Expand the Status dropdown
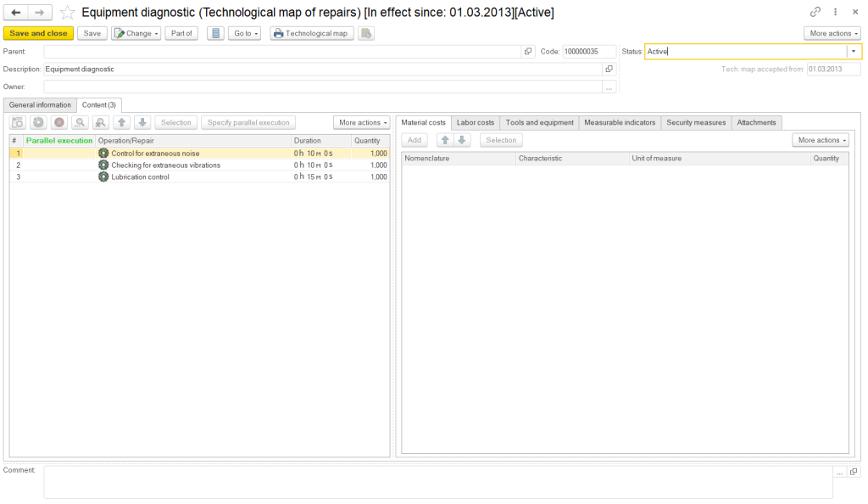 (854, 52)
